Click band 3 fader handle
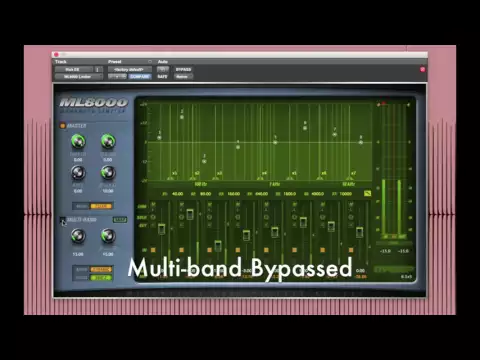Viewport: 480px width, 360px height. 218,246
